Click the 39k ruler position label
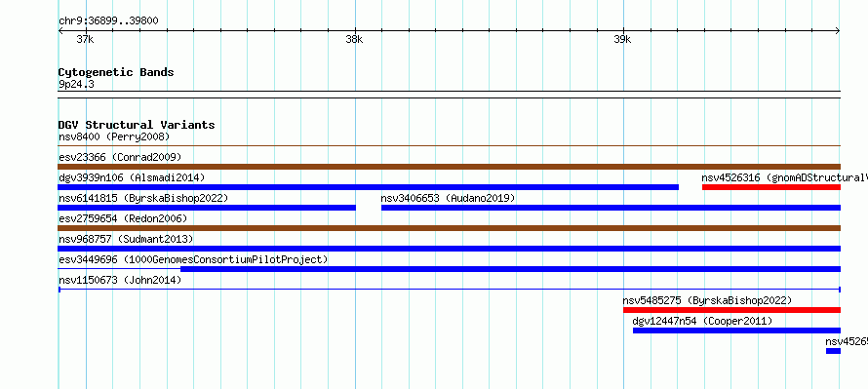This screenshot has width=868, height=389. click(623, 39)
